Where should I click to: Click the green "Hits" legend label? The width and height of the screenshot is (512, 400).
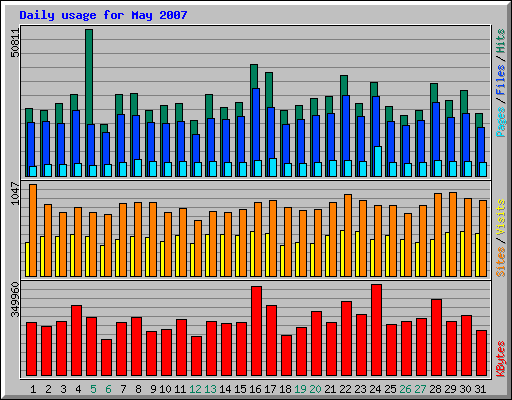[500, 41]
